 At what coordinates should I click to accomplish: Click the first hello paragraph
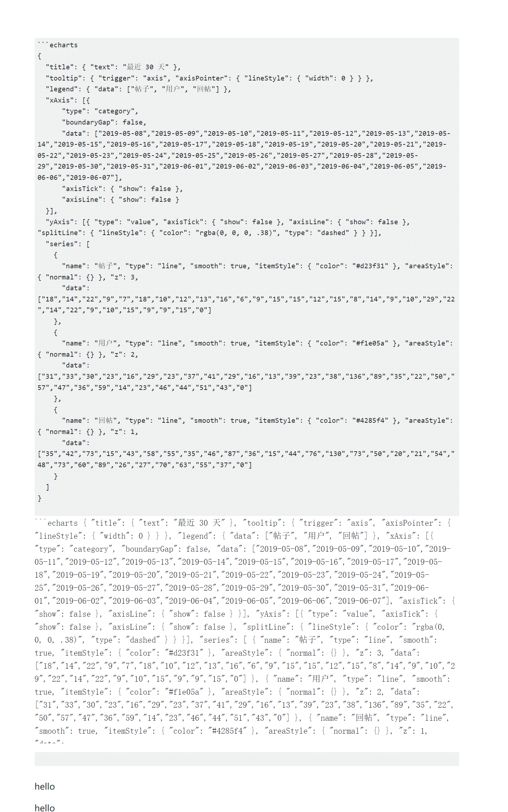45,786
